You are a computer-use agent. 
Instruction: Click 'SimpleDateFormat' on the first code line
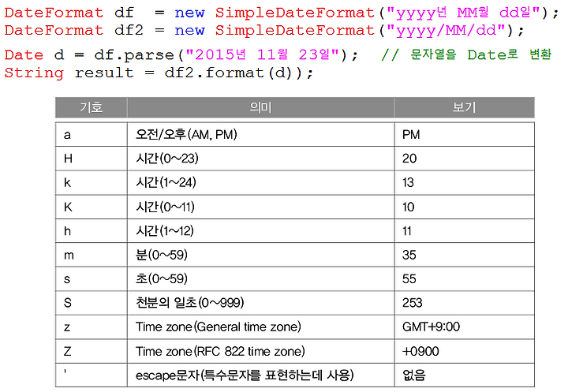(294, 13)
